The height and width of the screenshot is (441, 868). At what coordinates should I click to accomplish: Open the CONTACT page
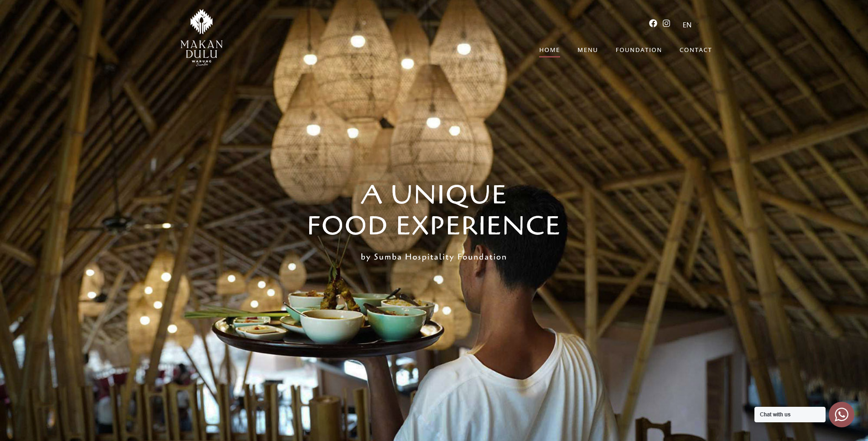pyautogui.click(x=696, y=50)
